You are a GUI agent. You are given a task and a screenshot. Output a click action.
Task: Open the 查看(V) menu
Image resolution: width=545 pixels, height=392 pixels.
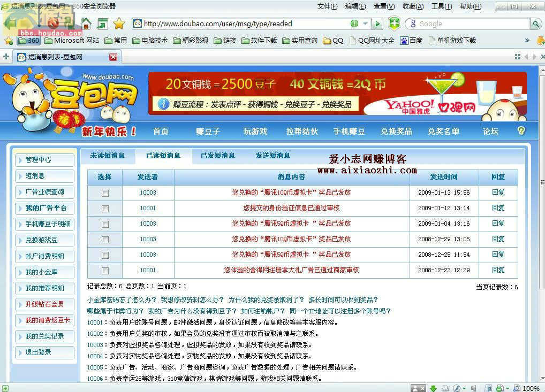384,6
